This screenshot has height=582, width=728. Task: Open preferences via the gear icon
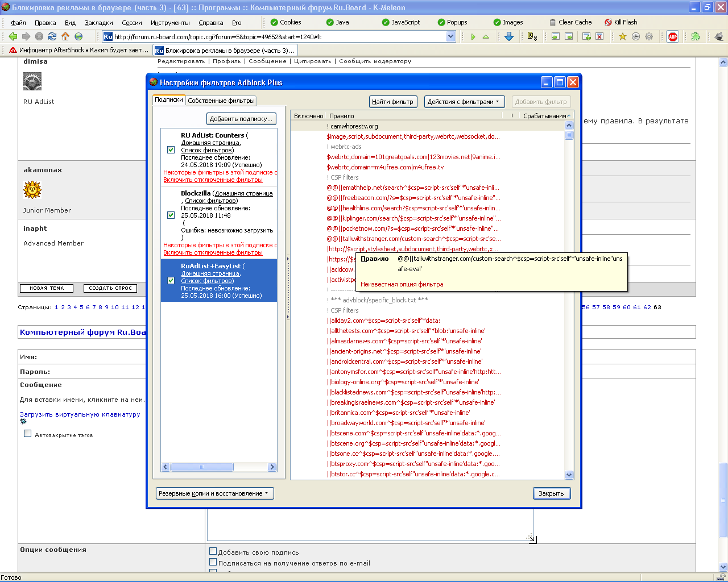tap(649, 36)
